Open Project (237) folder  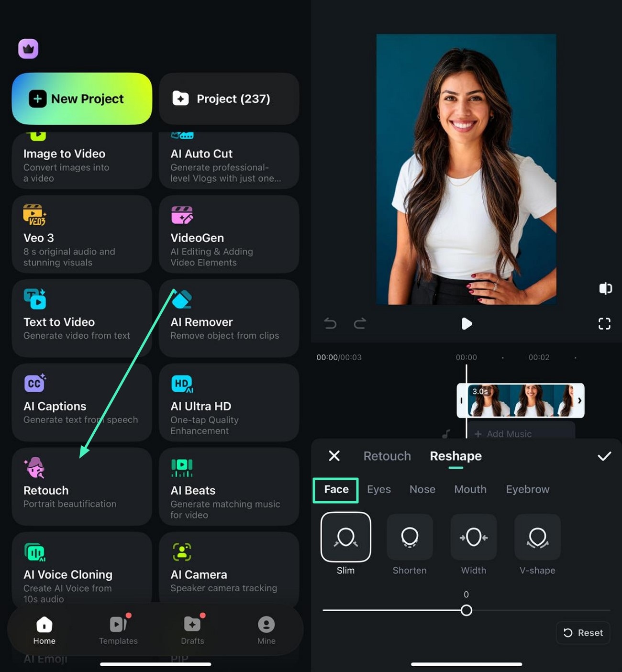(229, 99)
